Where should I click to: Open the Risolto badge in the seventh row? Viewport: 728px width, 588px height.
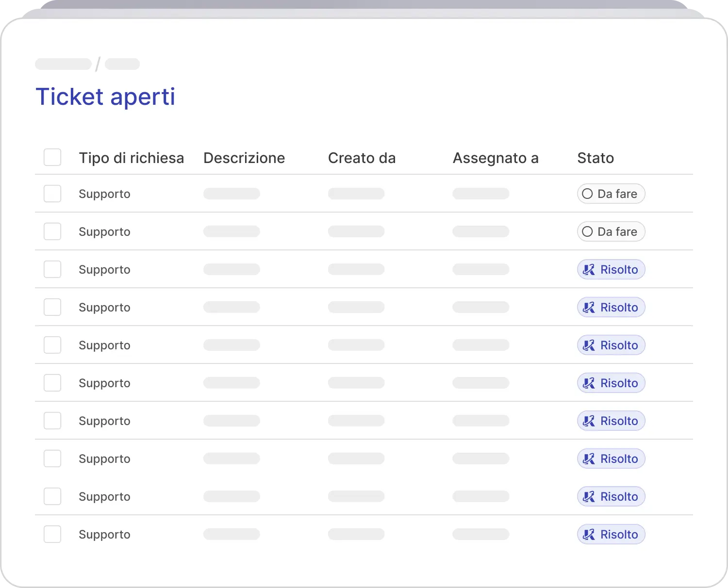611,421
